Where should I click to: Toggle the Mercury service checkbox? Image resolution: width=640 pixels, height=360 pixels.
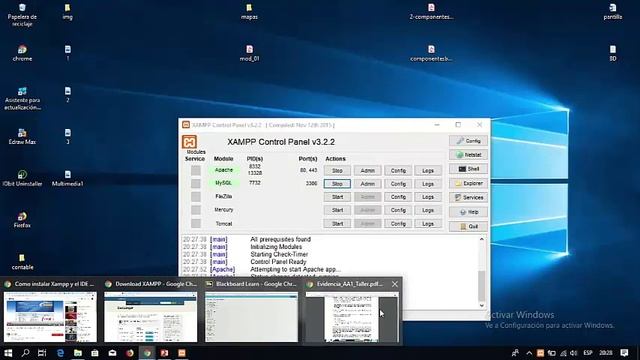coord(196,210)
